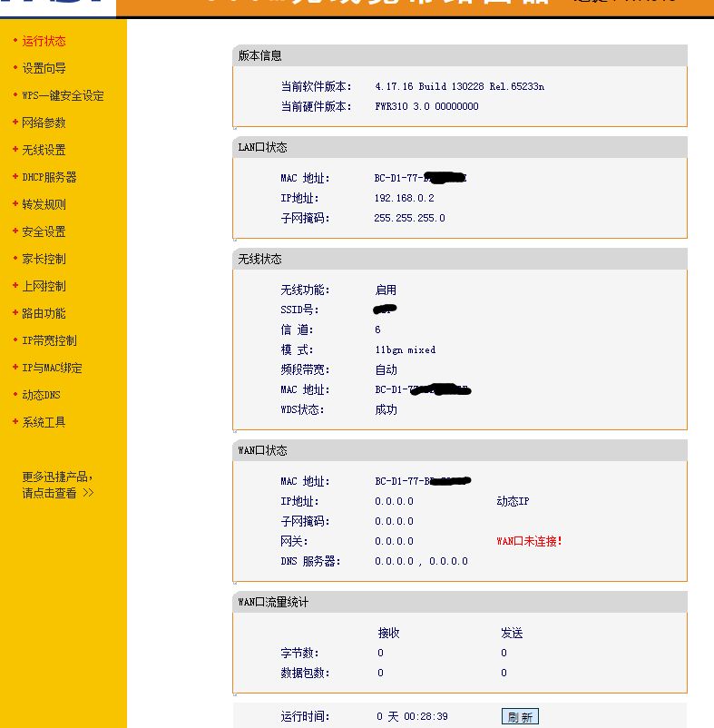Expand the 无线设置 menu section
The height and width of the screenshot is (728, 714).
tap(44, 150)
